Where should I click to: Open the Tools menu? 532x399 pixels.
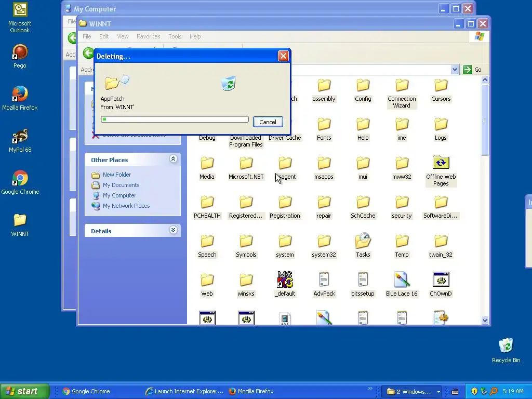point(175,36)
